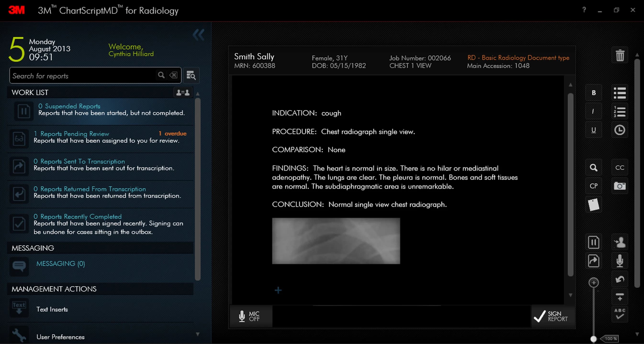Viewport: 644px width, 344px height.
Task: Click the camera snapshot icon
Action: [x=620, y=186]
